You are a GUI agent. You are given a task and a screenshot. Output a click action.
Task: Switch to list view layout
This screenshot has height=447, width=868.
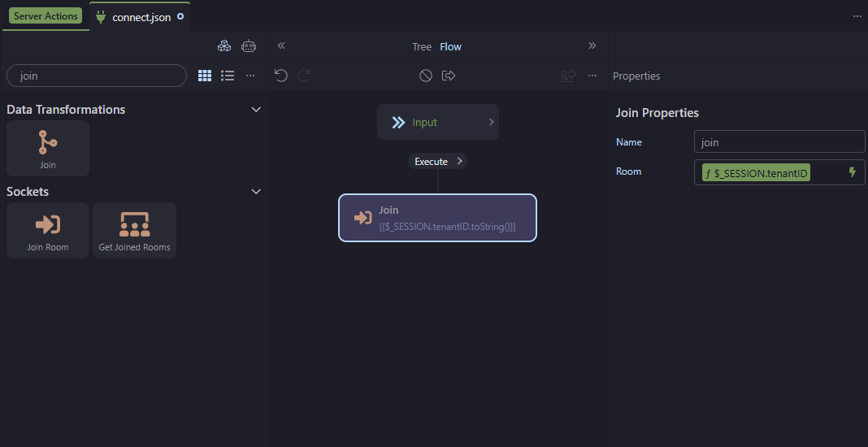click(x=228, y=76)
